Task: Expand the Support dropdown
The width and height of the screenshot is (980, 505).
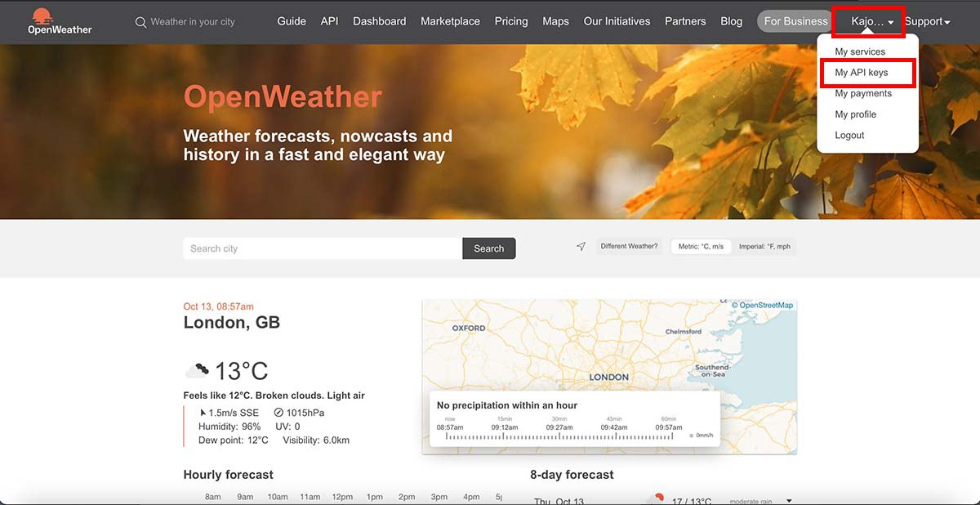Action: coord(927,21)
